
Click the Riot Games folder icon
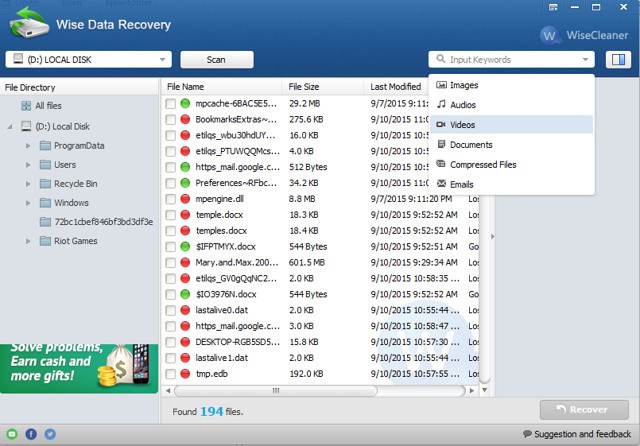tap(45, 241)
